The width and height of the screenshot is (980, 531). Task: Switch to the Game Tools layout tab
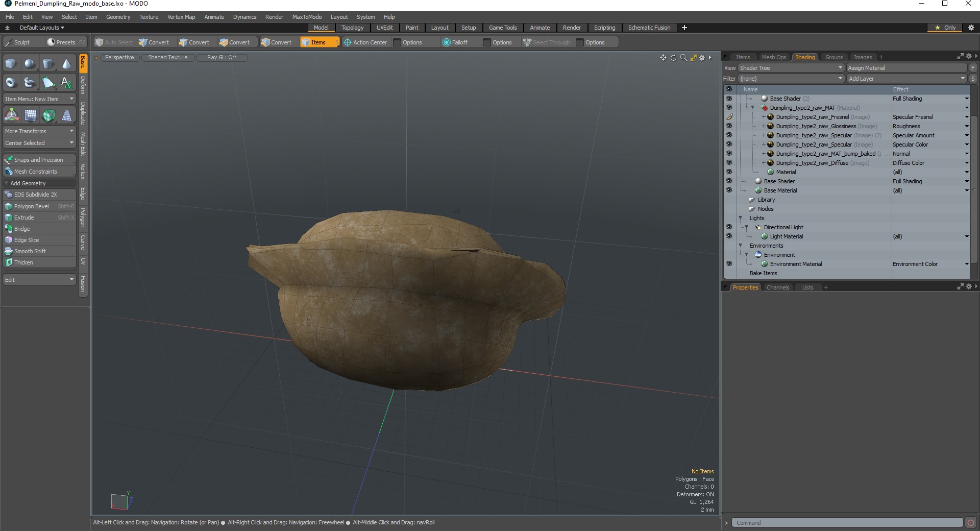(x=503, y=28)
